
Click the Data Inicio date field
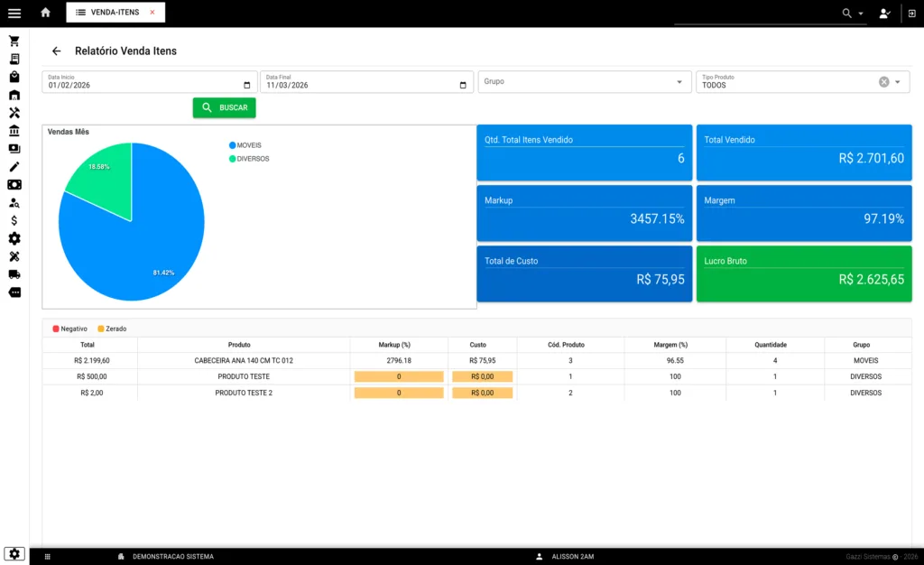tap(144, 85)
